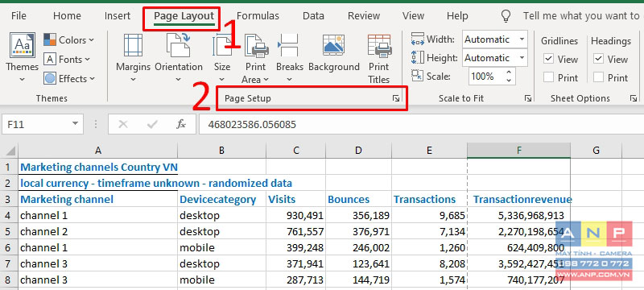Open the Themes gallery icon
The image size is (644, 290).
point(23,45)
